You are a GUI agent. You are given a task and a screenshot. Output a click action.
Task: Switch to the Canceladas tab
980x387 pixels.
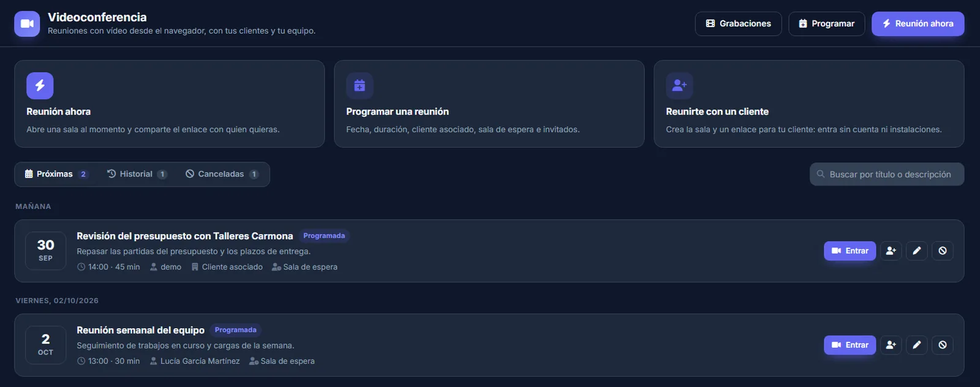(x=222, y=174)
